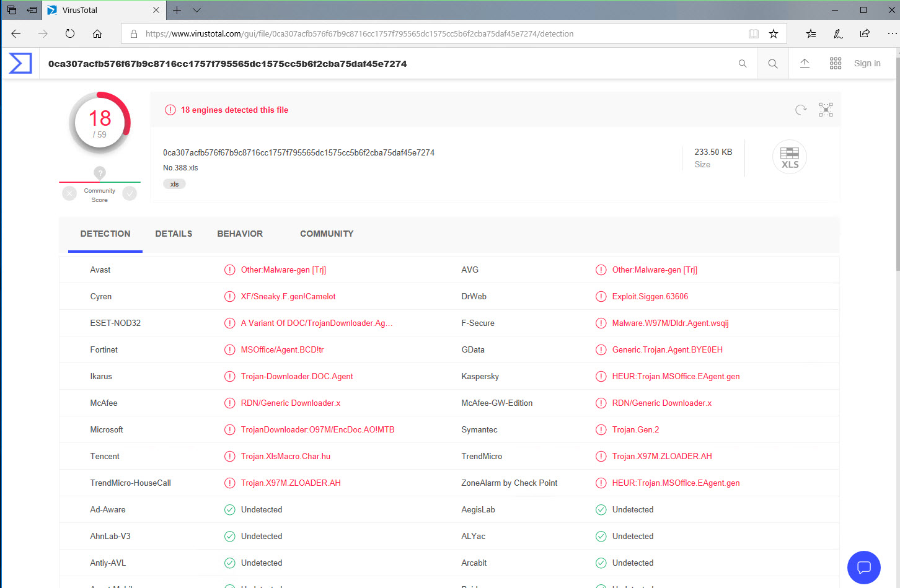
Task: Click the alert icon next to McAfee result
Action: click(229, 403)
